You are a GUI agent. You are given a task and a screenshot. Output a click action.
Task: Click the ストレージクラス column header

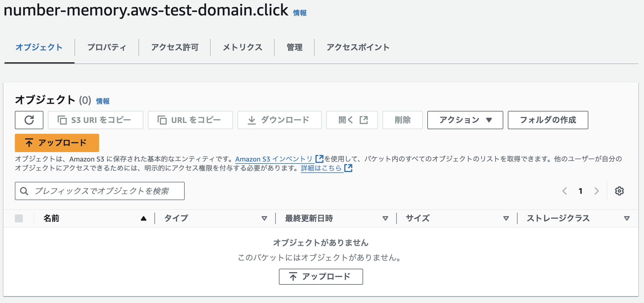[x=558, y=218]
